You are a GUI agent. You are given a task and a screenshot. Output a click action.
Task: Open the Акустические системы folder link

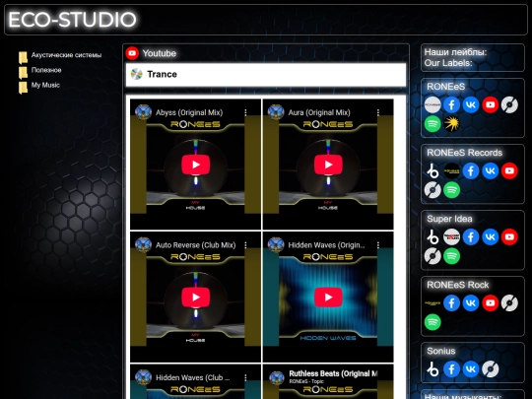[66, 55]
